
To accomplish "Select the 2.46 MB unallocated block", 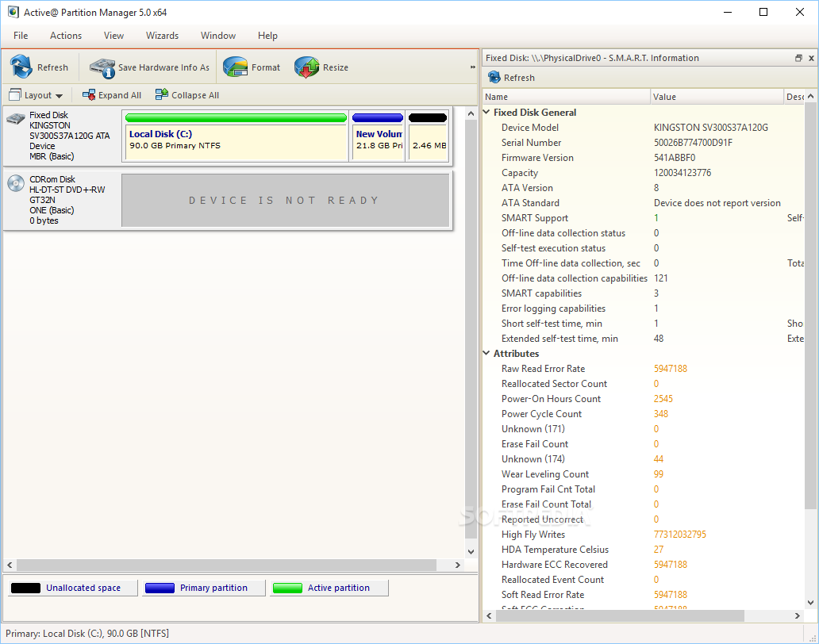I will coord(428,136).
